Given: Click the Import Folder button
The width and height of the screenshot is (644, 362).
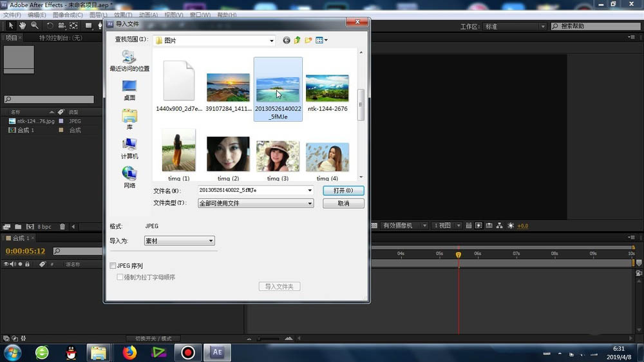Looking at the screenshot, I should pos(279,287).
